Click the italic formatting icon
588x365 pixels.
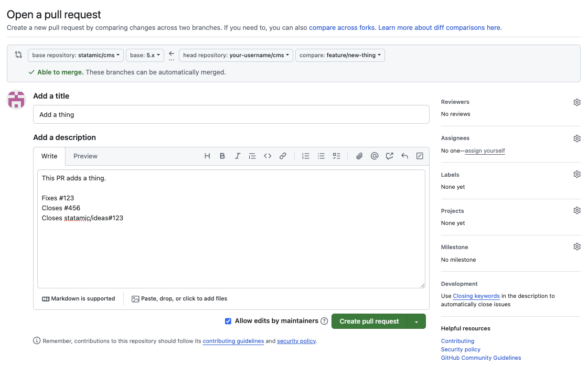point(238,156)
